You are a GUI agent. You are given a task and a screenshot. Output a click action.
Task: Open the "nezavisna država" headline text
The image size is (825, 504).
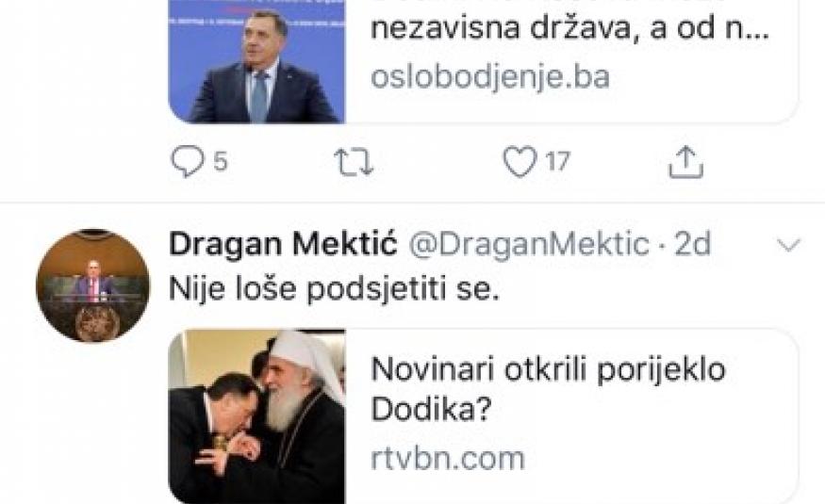tap(570, 28)
